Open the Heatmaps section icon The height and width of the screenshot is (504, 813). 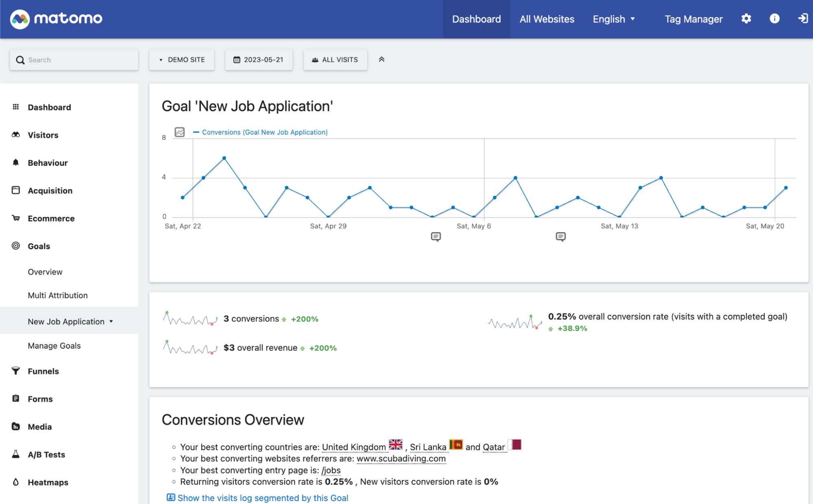click(16, 482)
